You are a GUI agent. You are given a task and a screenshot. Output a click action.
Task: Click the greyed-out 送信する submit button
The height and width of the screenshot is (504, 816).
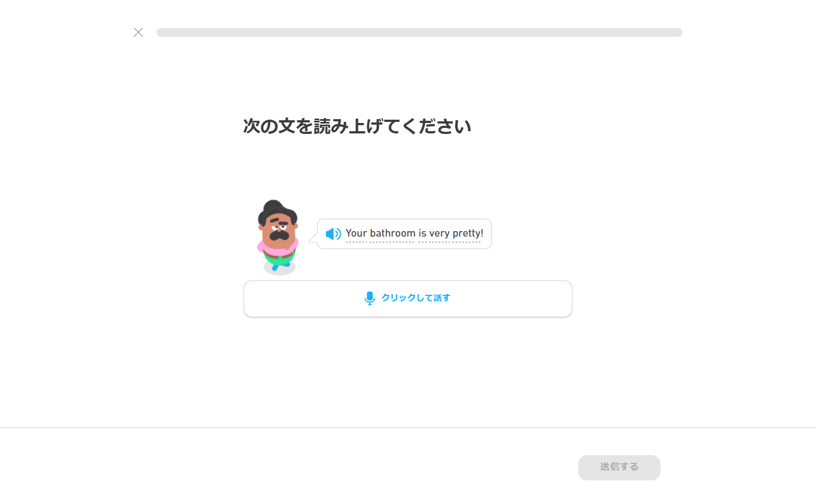[619, 467]
